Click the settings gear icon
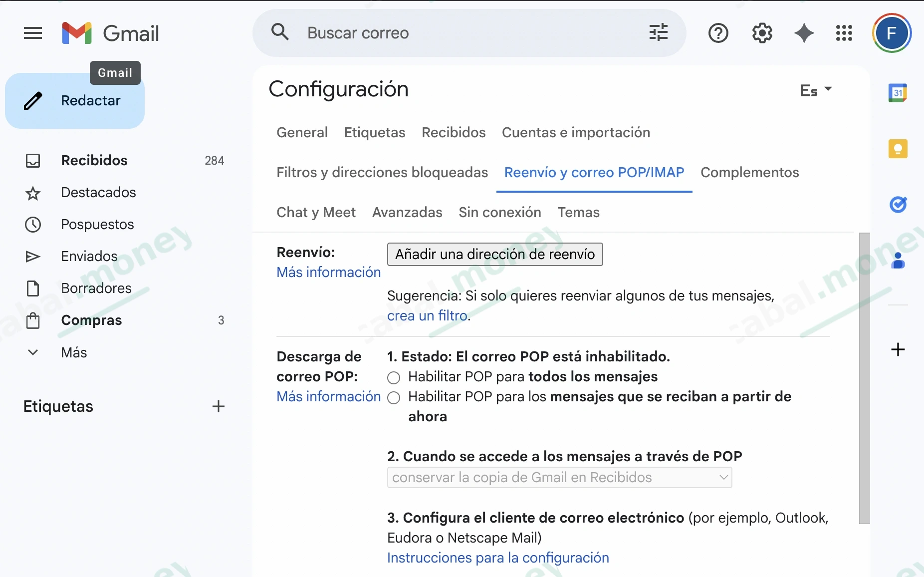This screenshot has height=577, width=924. pos(762,33)
